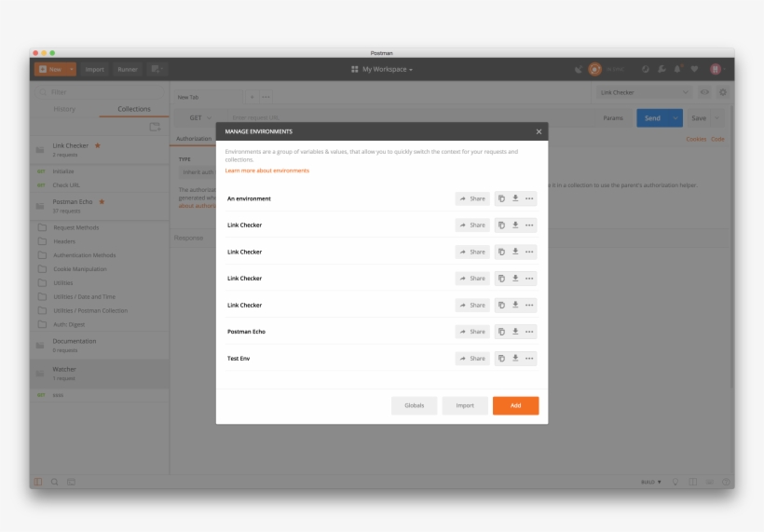The height and width of the screenshot is (532, 764).
Task: Unstar the Postman Echo collection
Action: [x=102, y=201]
